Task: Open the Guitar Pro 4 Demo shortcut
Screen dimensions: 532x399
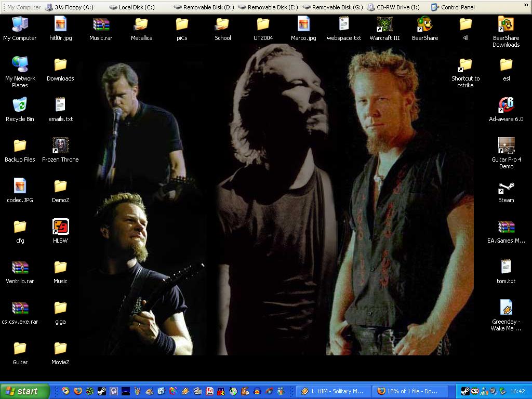Action: pyautogui.click(x=506, y=146)
